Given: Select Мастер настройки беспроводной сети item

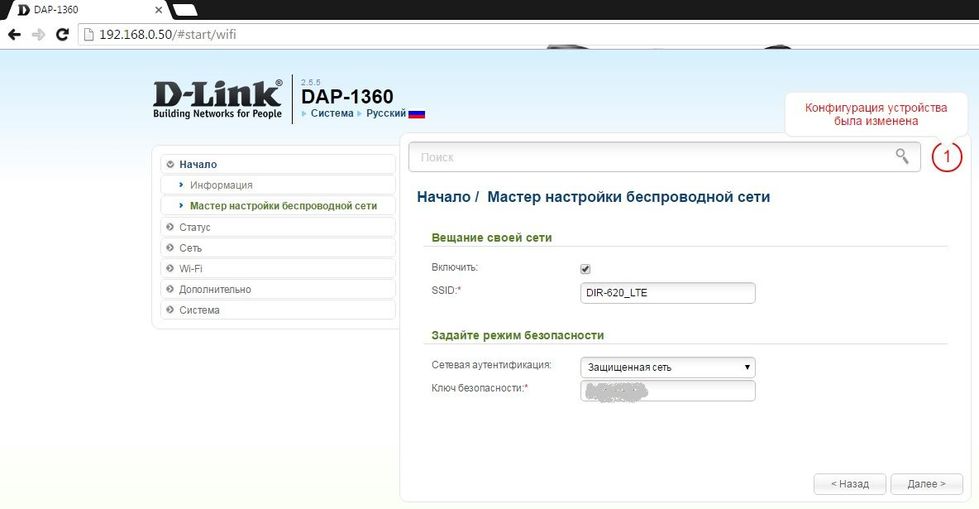Looking at the screenshot, I should click(283, 206).
